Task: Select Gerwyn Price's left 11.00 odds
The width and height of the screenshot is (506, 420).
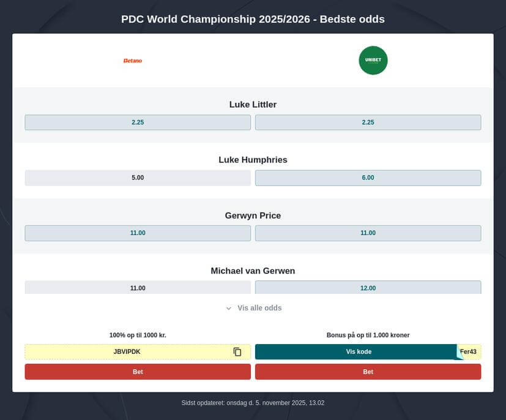Action: click(x=137, y=233)
